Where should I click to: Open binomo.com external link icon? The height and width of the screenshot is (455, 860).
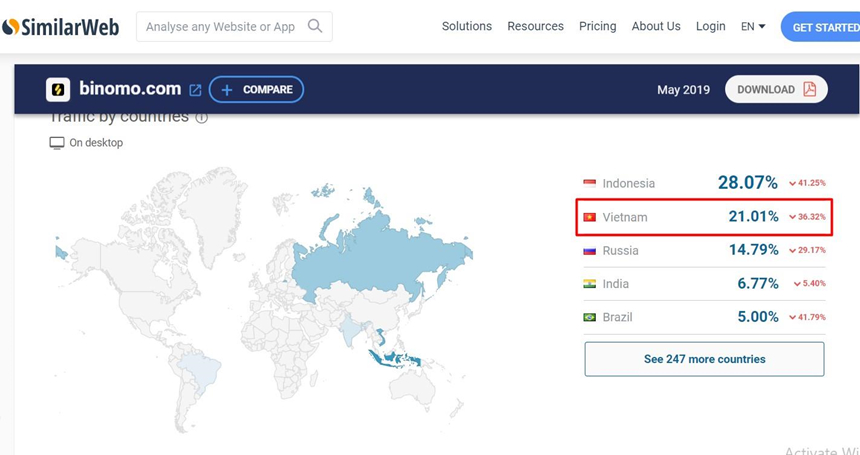195,90
